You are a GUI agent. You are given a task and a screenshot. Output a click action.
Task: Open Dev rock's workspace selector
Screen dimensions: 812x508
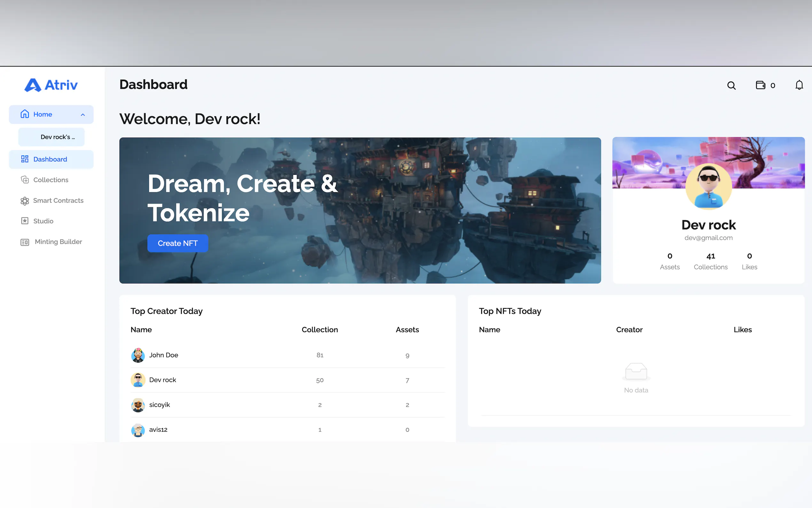51,137
